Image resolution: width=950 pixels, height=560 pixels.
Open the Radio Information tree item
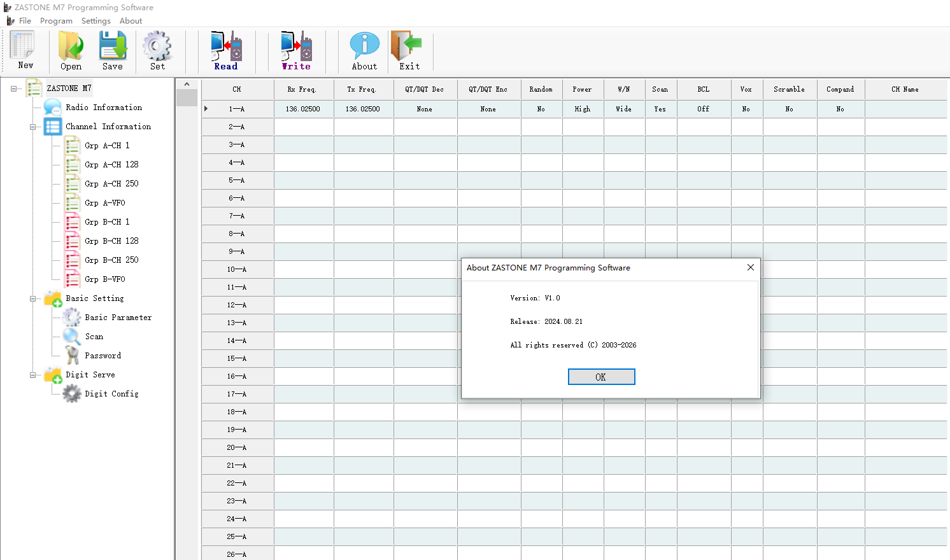point(104,108)
